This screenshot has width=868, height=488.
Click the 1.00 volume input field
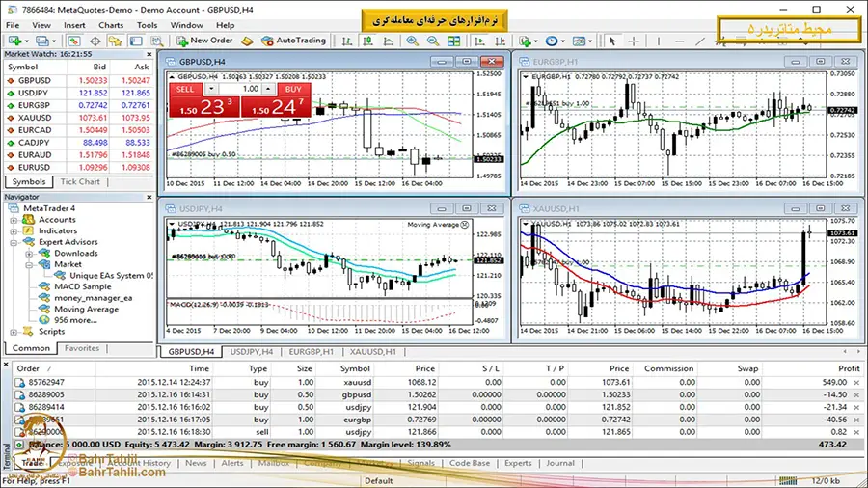pyautogui.click(x=240, y=89)
